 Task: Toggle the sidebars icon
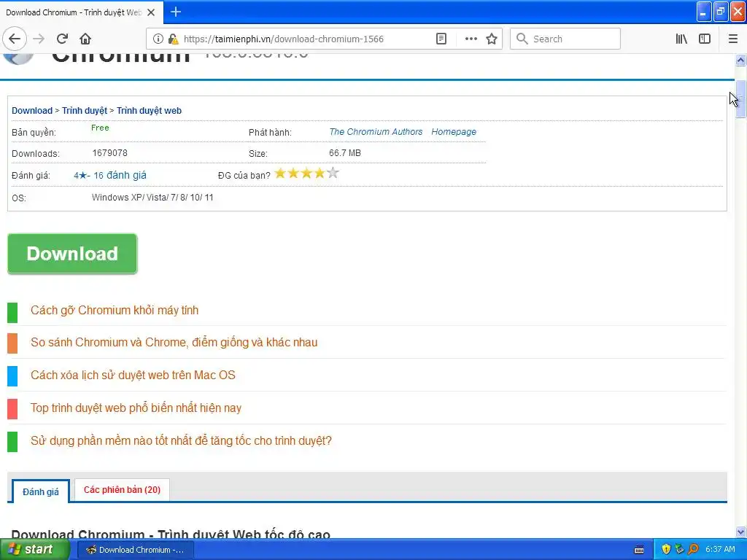[x=705, y=39]
